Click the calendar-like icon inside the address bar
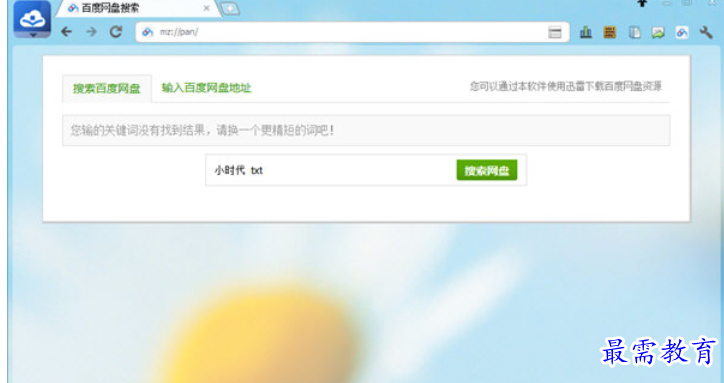The height and width of the screenshot is (383, 724). pos(555,32)
